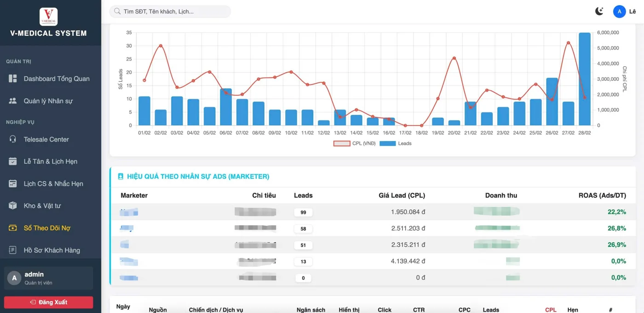
Task: Focus the Tìm SĐT, Tên khách search field
Action: point(170,11)
